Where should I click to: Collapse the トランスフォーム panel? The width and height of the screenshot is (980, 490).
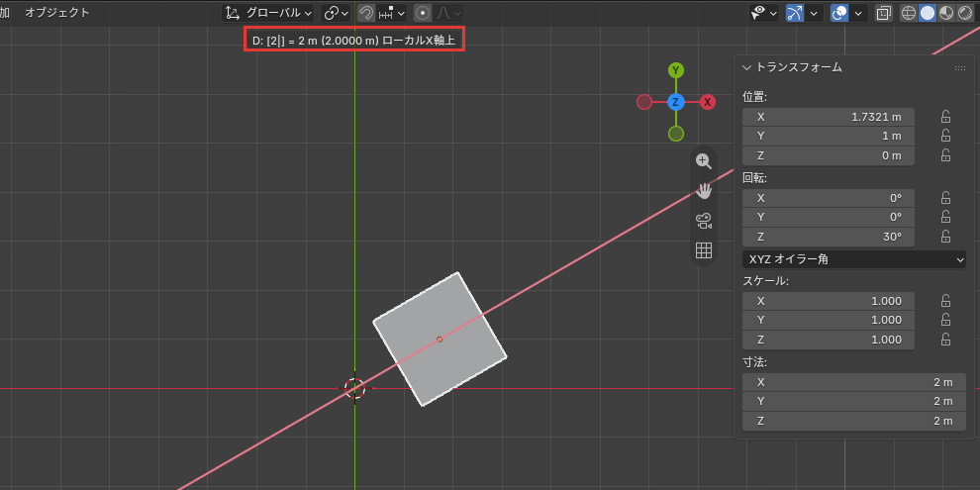click(745, 67)
